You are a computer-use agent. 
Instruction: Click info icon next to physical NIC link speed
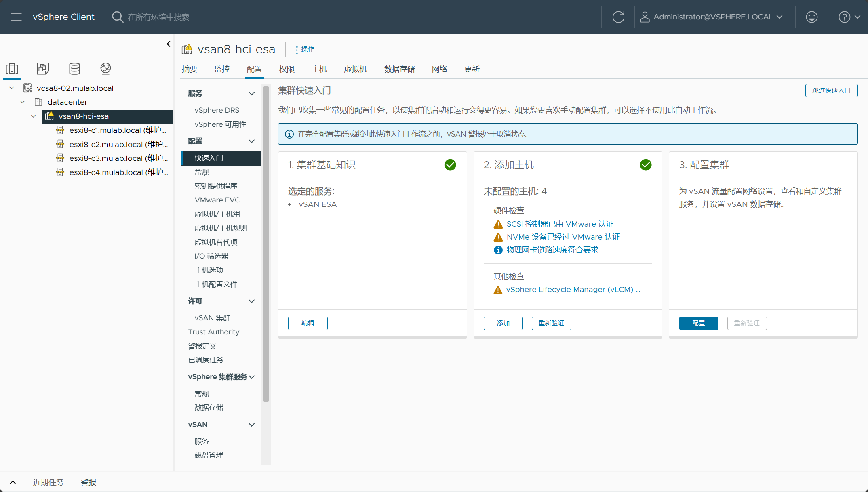498,250
